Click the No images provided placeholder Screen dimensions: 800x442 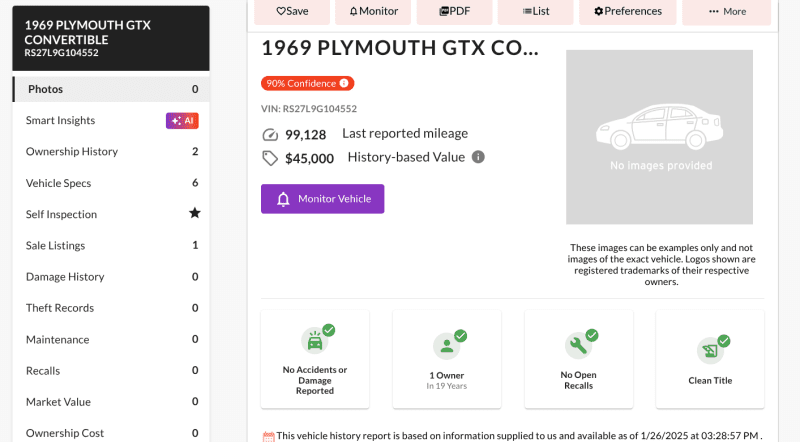(x=660, y=137)
